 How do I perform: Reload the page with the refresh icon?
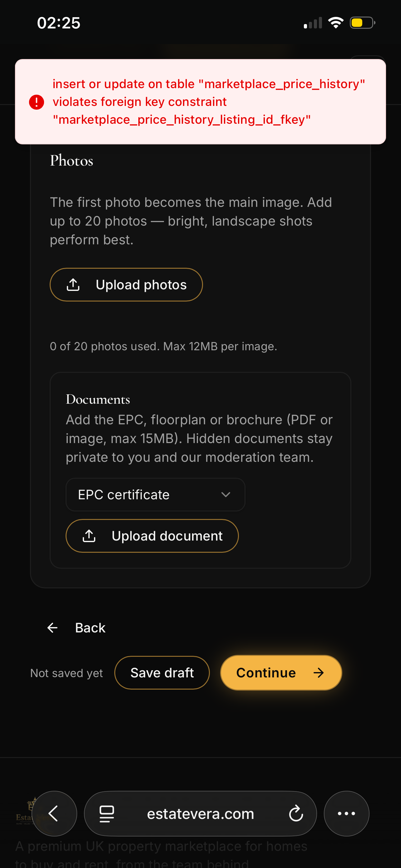click(296, 813)
